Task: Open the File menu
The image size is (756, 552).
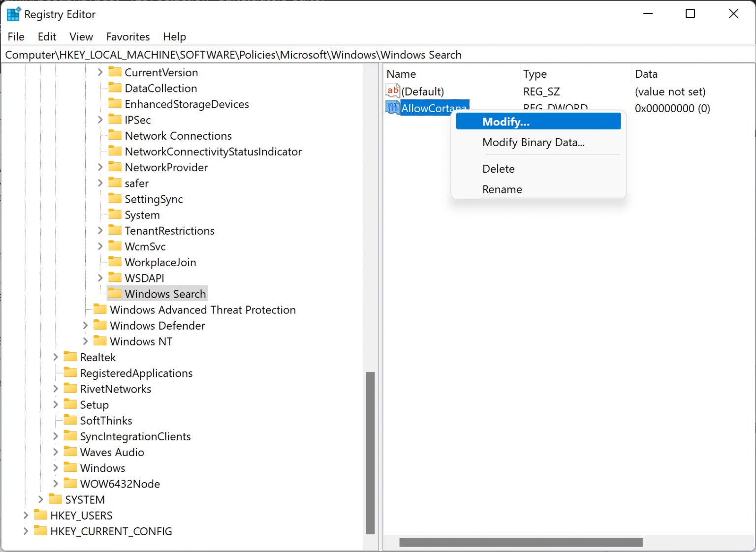Action: click(16, 37)
